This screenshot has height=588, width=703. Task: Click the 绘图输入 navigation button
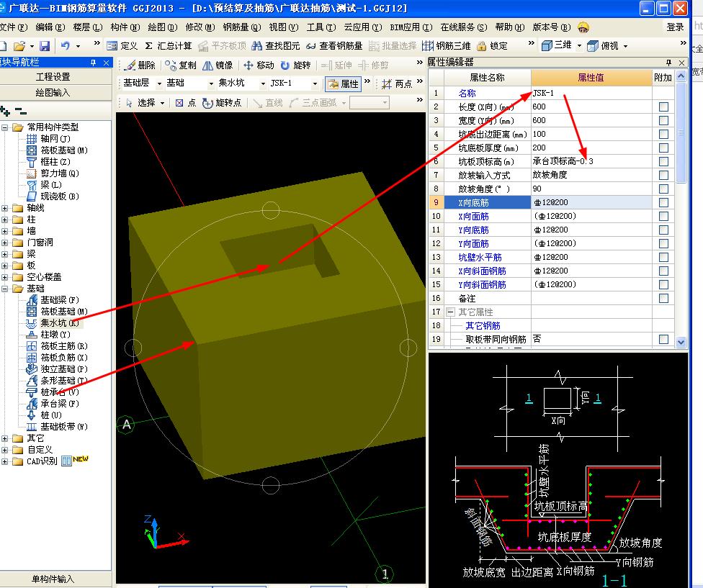tap(53, 93)
